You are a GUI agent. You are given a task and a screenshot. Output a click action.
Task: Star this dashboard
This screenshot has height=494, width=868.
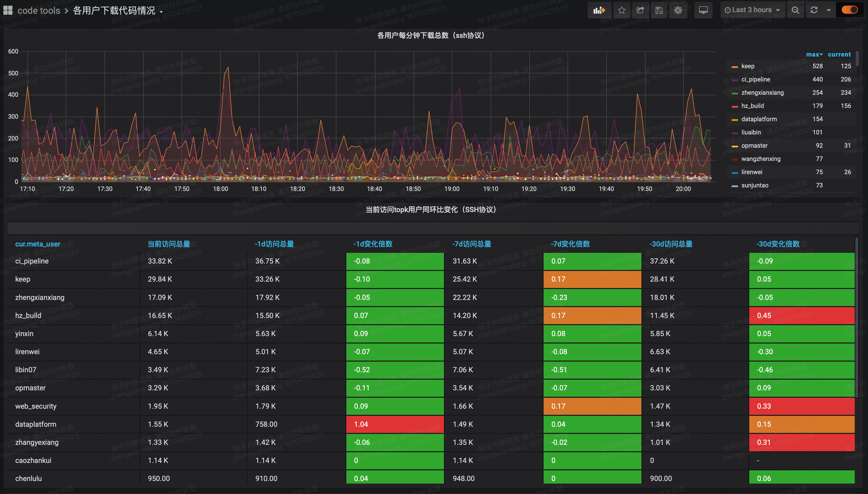[x=622, y=10]
